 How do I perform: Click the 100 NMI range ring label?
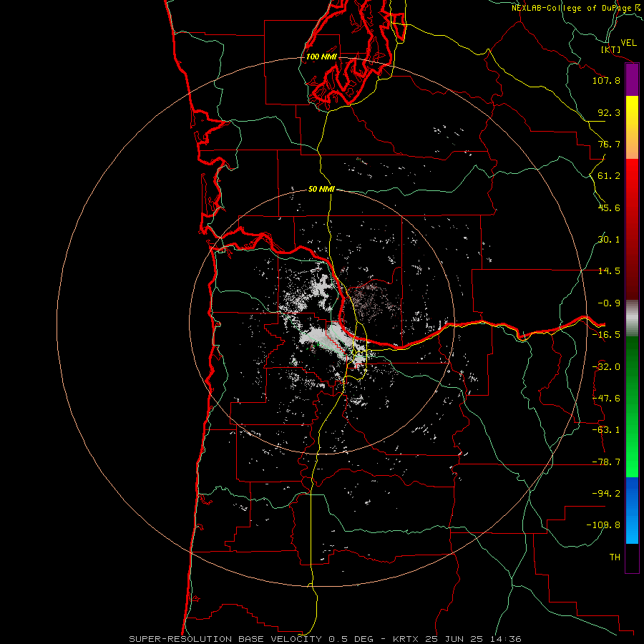321,57
